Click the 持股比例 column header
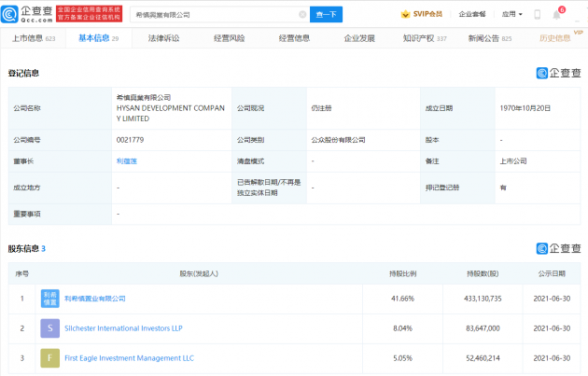This screenshot has height=376, width=588. [403, 273]
